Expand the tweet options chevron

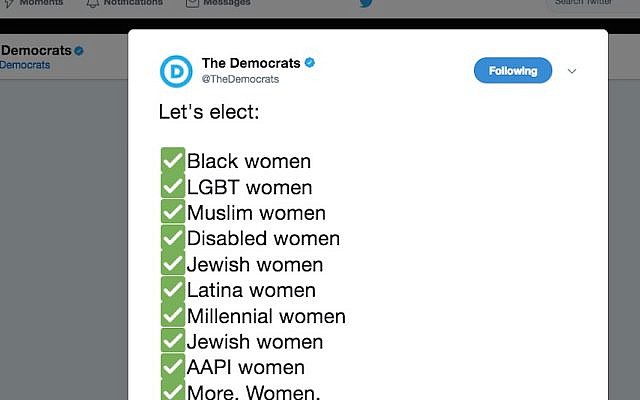572,71
